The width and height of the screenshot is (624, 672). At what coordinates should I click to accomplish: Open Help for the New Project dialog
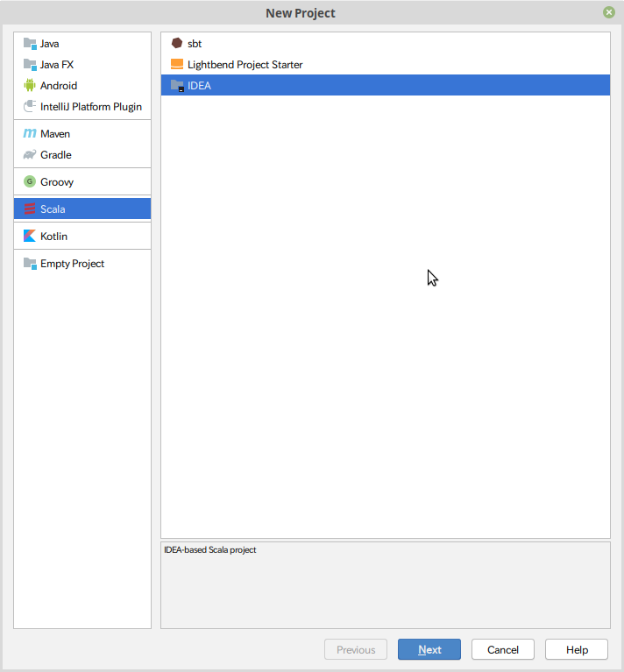tap(577, 649)
